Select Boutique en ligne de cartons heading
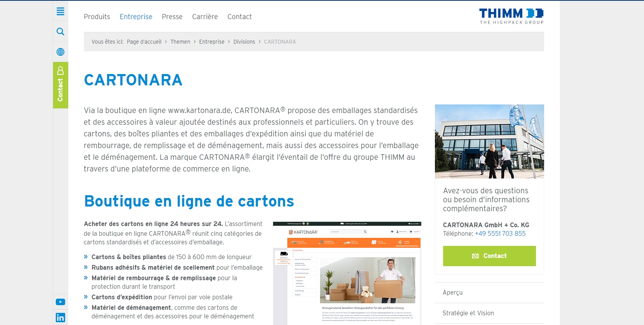Viewport: 644px width, 325px height. click(x=189, y=201)
